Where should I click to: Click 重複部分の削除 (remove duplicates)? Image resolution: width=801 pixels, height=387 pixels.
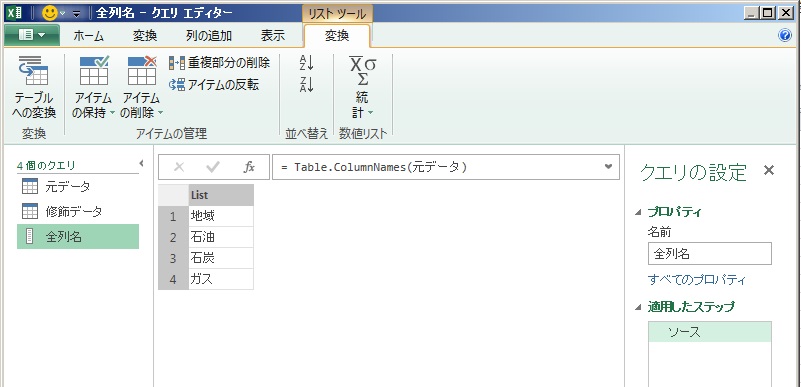point(220,63)
